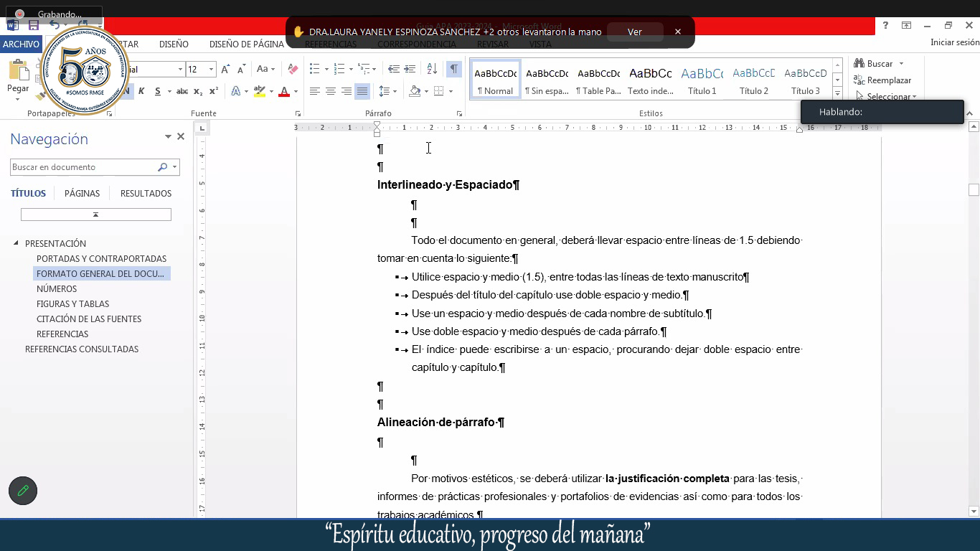Clear all formatting with eraser icon
Screen dimensions: 980x551
(293, 69)
